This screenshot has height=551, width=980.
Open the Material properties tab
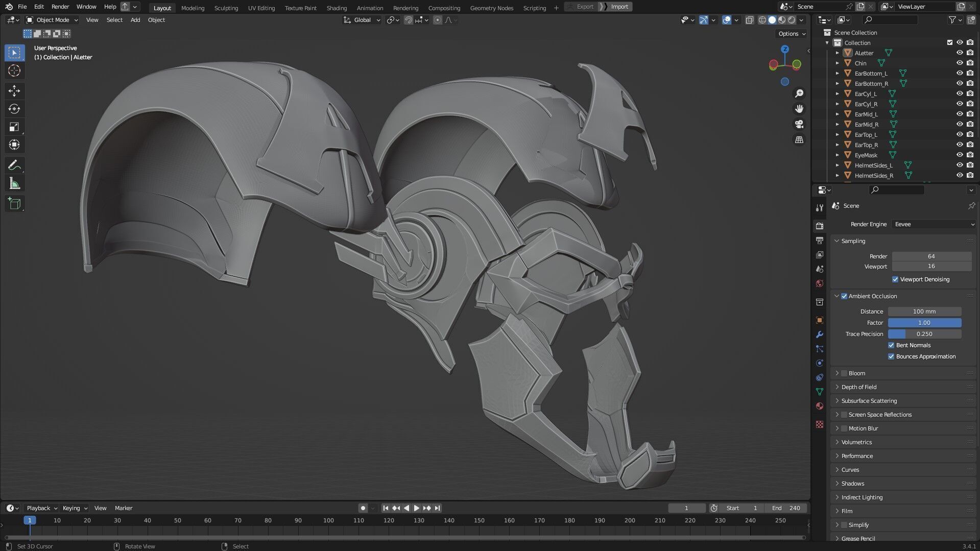(x=820, y=406)
